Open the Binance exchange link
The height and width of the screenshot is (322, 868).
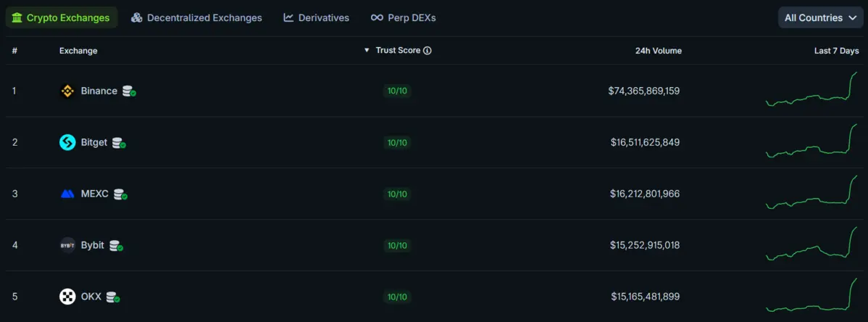pyautogui.click(x=99, y=91)
